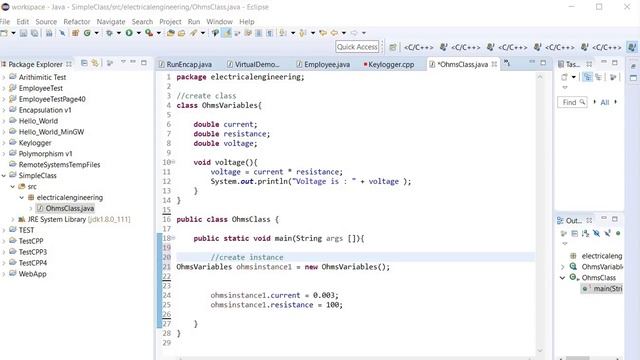
Task: Collapse All in Package Explorer
Action: (84, 63)
